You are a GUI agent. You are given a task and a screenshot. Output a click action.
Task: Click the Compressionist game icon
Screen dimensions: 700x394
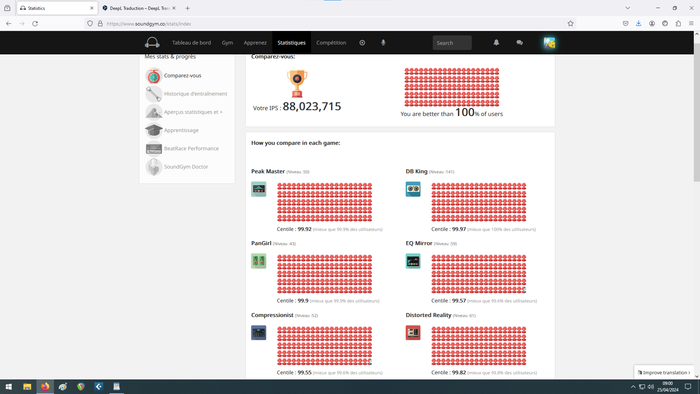click(x=258, y=332)
